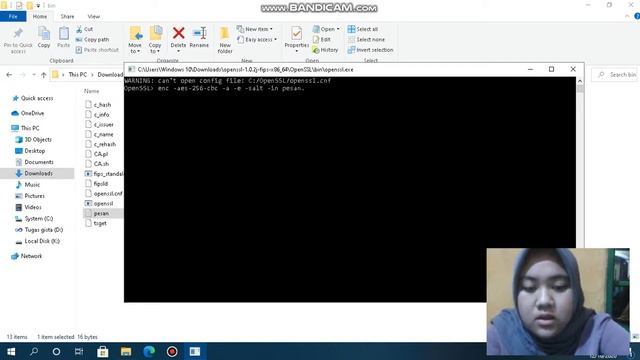Open 3D Objects in navigation pane

(33, 140)
